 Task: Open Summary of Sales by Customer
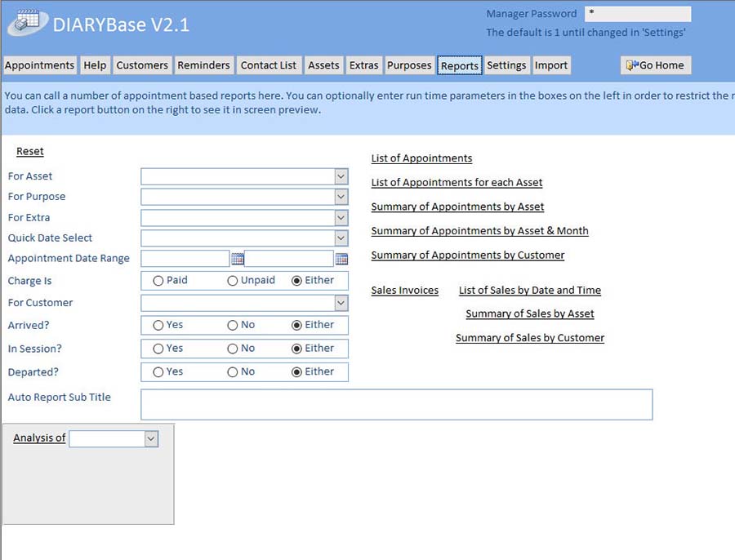pyautogui.click(x=530, y=338)
